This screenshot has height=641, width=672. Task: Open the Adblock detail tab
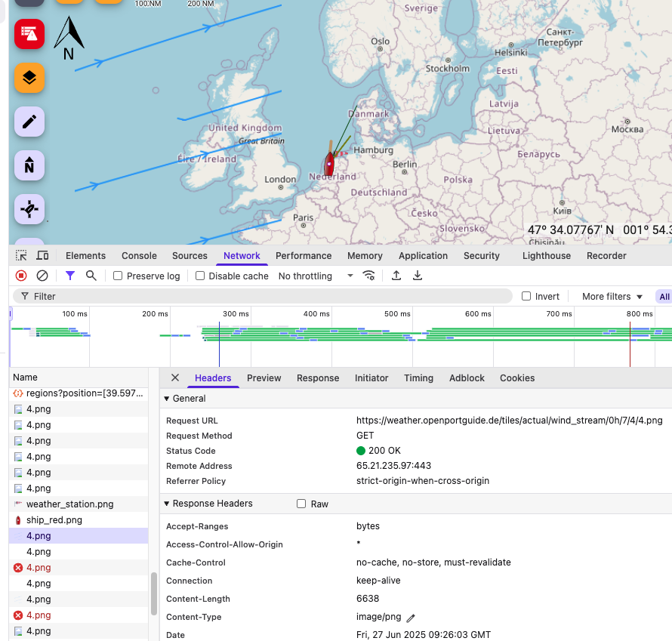[467, 378]
